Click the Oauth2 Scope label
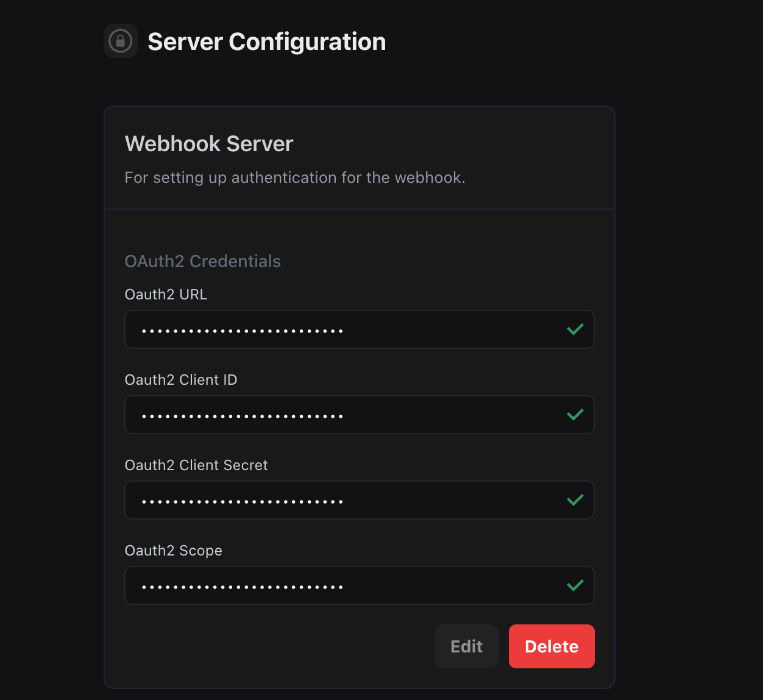This screenshot has height=700, width=763. (174, 551)
